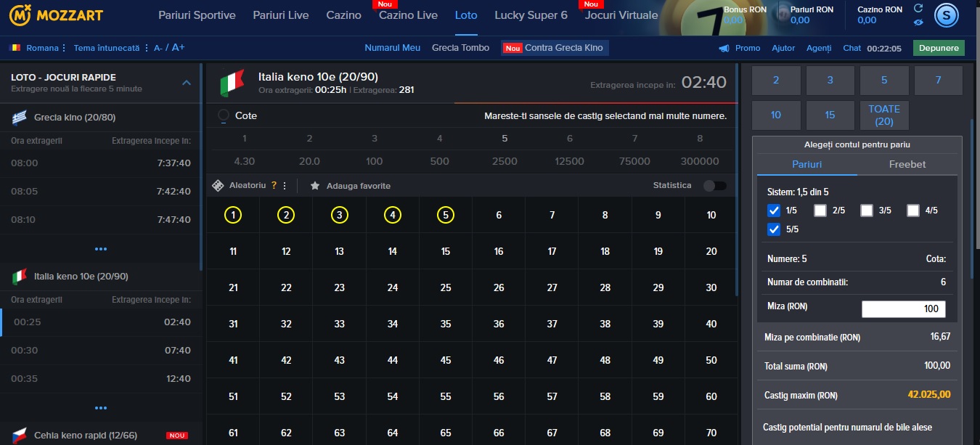Open the Ajutor help link
The width and height of the screenshot is (980, 445).
pos(783,48)
